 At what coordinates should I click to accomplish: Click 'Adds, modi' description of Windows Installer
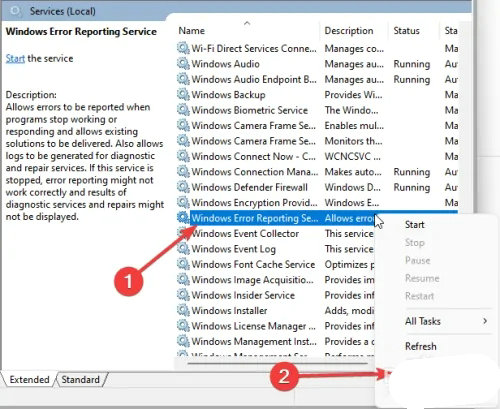pyautogui.click(x=349, y=310)
